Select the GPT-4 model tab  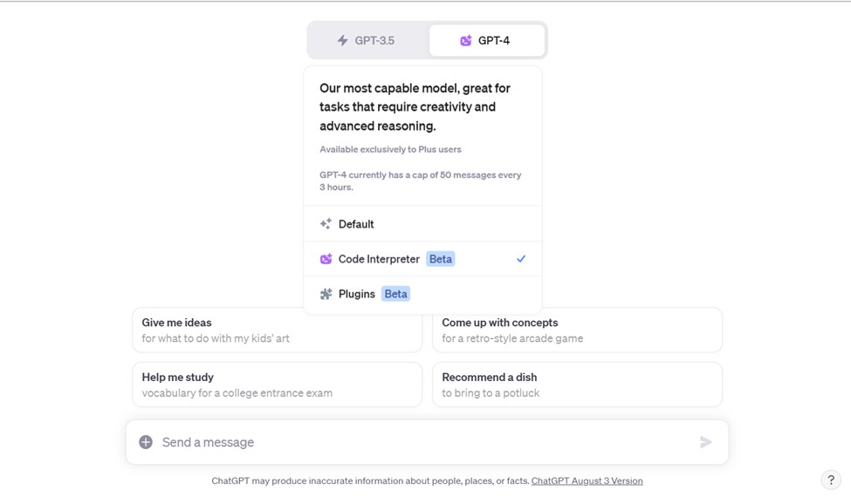click(486, 40)
